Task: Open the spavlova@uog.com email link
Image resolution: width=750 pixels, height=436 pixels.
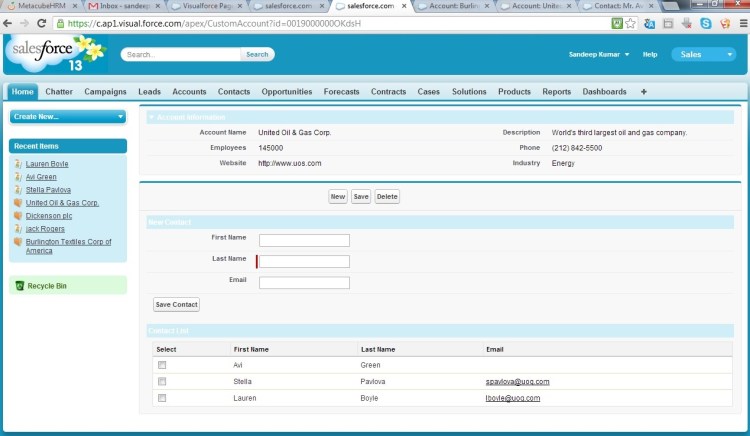Action: coord(517,381)
